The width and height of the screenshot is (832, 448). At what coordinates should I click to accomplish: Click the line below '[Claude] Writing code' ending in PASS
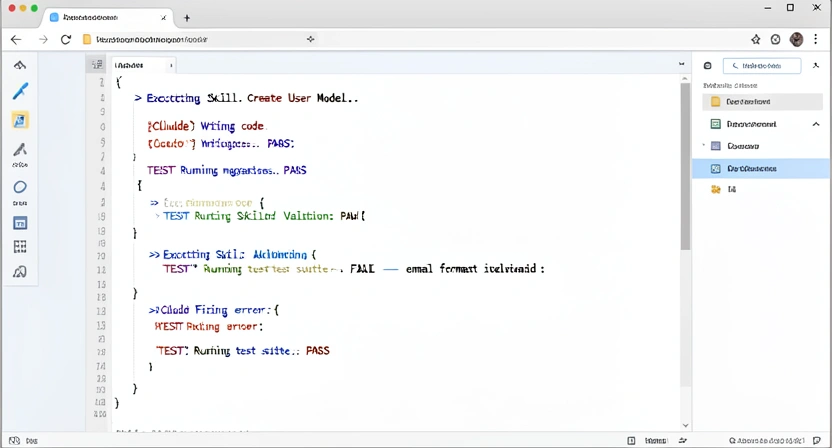coord(221,143)
